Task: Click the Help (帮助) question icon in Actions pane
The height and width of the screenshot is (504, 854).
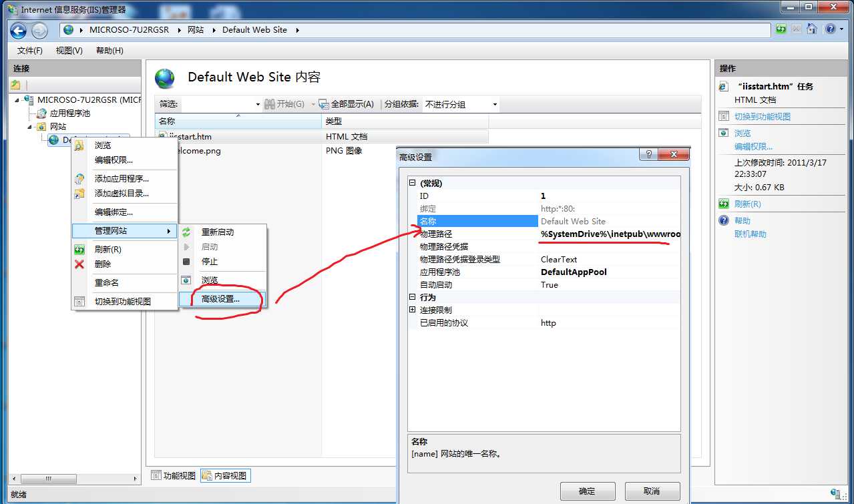Action: click(x=724, y=220)
